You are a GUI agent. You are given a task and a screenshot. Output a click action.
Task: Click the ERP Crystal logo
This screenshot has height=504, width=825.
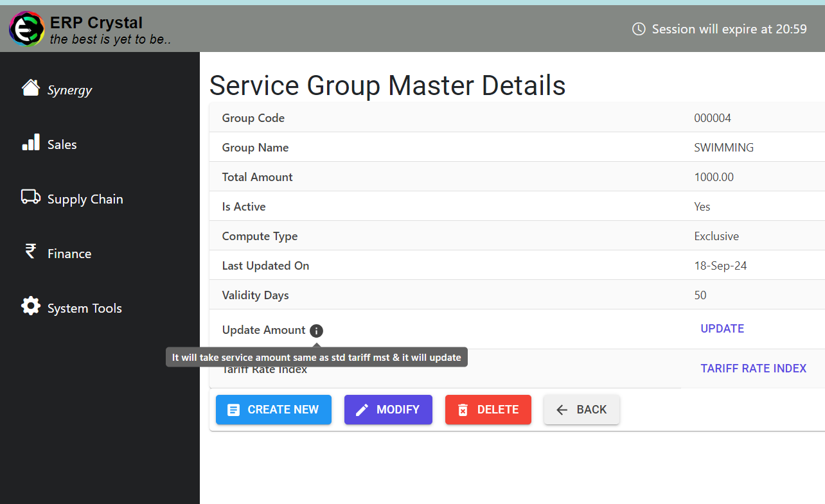pyautogui.click(x=26, y=28)
